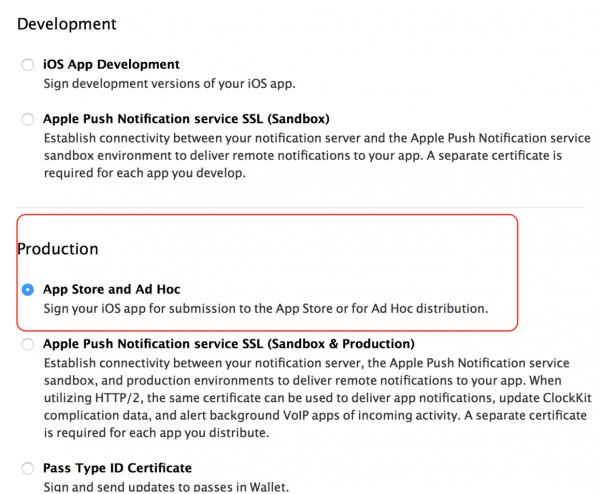Enable the Sandbox & Production push certificate radio
The width and height of the screenshot is (603, 494).
click(x=27, y=344)
